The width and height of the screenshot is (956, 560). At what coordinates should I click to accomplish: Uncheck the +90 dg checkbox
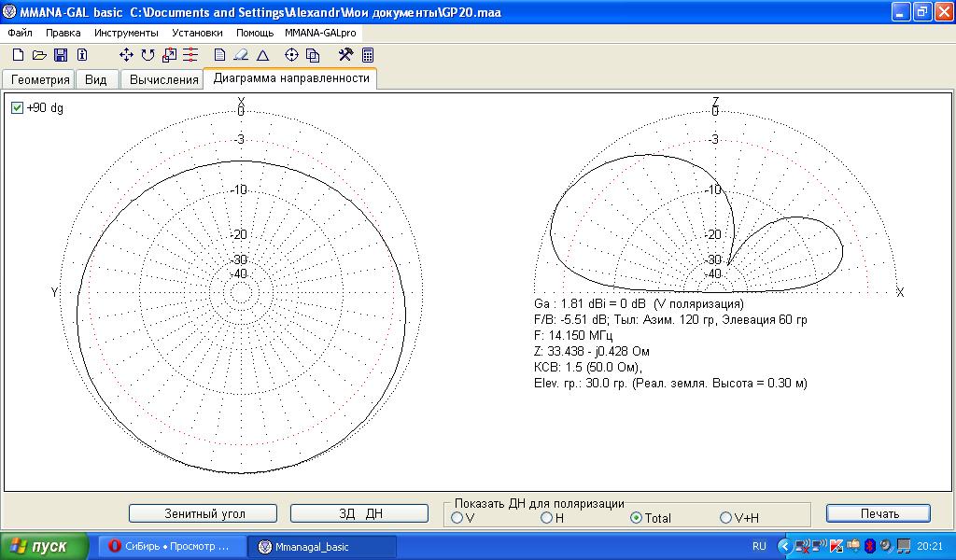(17, 108)
